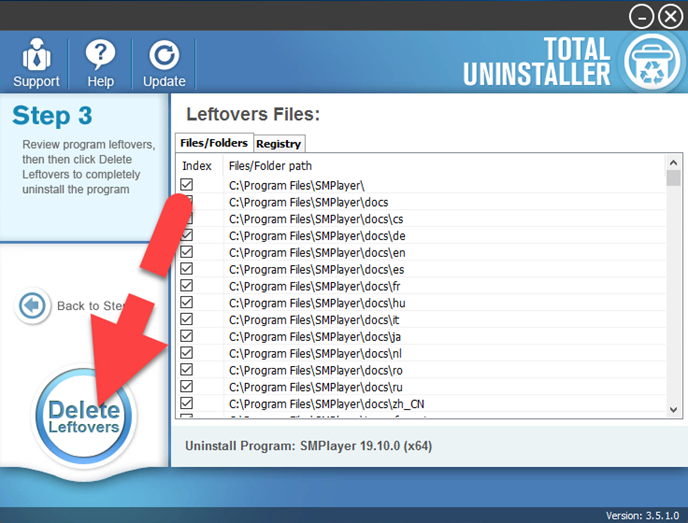Image resolution: width=688 pixels, height=523 pixels.
Task: Select path SMPlayer\docs\en
Action: tap(317, 253)
